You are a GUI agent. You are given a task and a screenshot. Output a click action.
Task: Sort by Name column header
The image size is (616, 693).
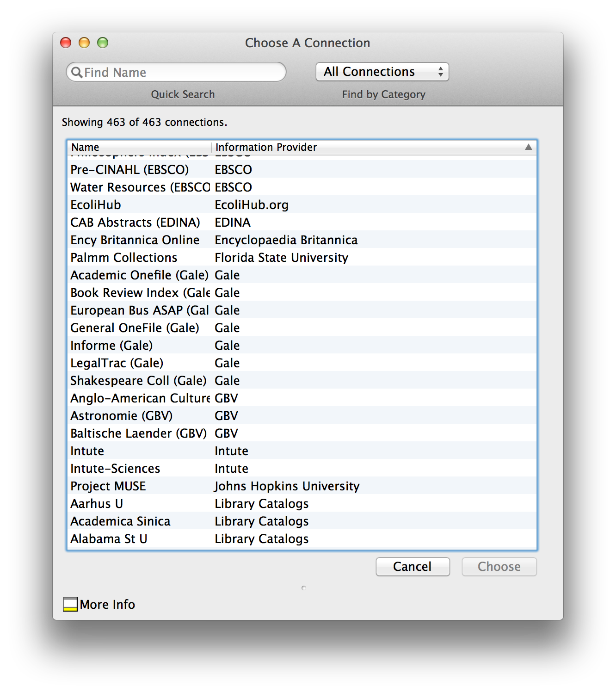point(139,147)
